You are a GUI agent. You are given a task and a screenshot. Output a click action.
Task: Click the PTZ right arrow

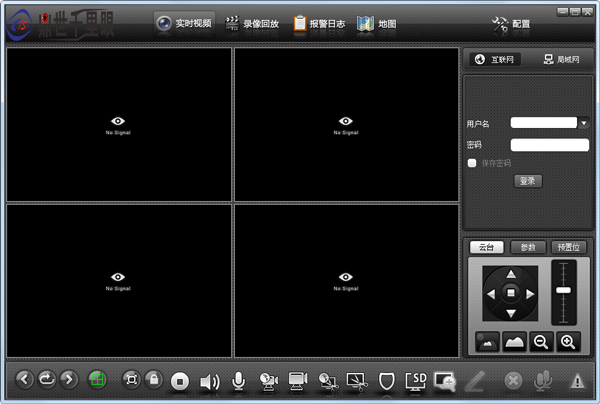[530, 294]
